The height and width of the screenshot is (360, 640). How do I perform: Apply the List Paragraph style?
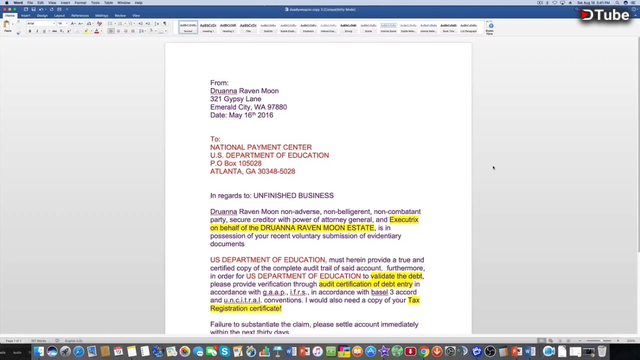[468, 27]
